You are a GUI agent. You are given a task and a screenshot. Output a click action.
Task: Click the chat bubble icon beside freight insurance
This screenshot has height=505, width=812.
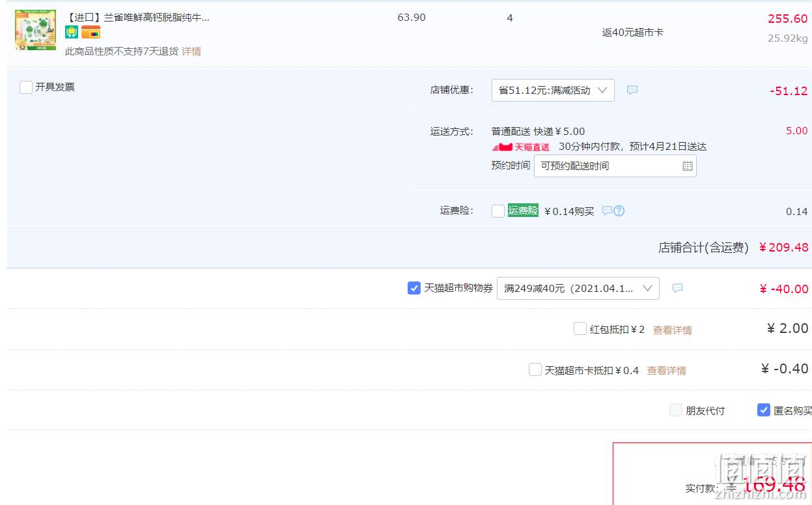(607, 210)
